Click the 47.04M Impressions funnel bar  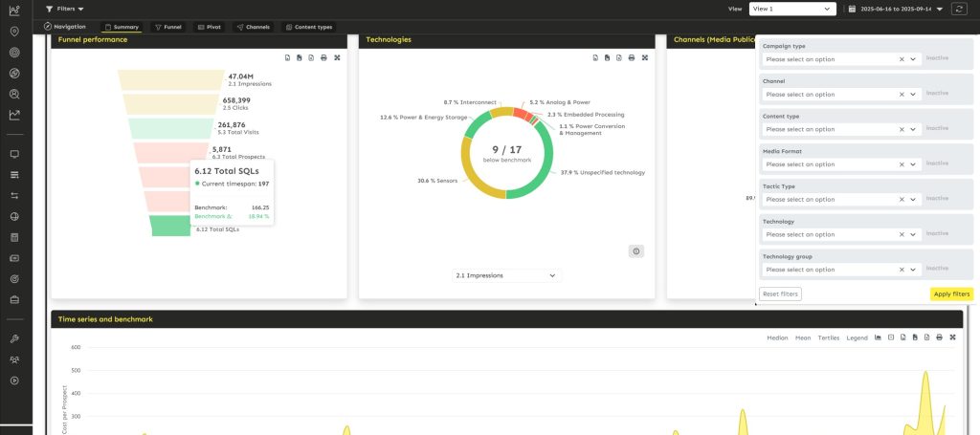(170, 80)
